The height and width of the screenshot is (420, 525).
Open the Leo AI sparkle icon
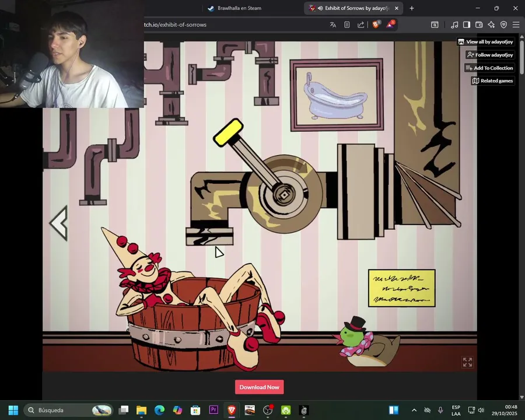click(491, 24)
